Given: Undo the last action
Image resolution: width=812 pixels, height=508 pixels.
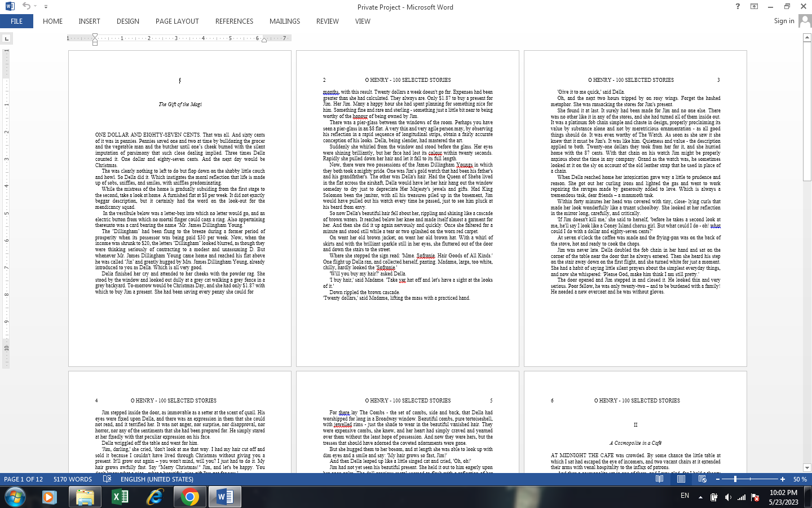Looking at the screenshot, I should (x=26, y=6).
